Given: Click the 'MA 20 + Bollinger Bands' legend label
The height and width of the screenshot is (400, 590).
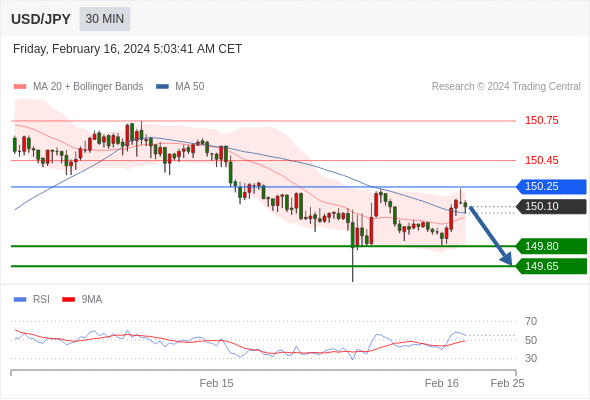Looking at the screenshot, I should pyautogui.click(x=88, y=87).
